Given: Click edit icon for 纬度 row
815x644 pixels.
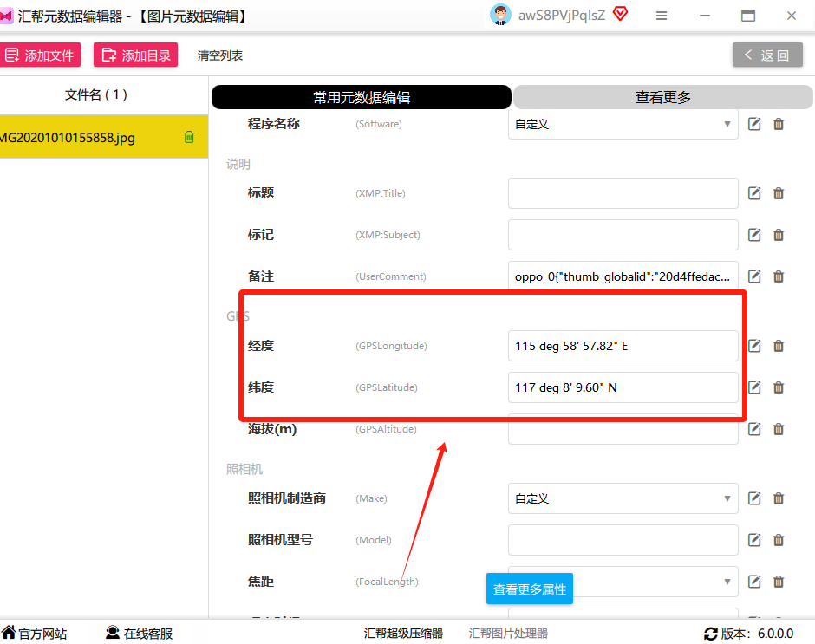Looking at the screenshot, I should tap(754, 387).
